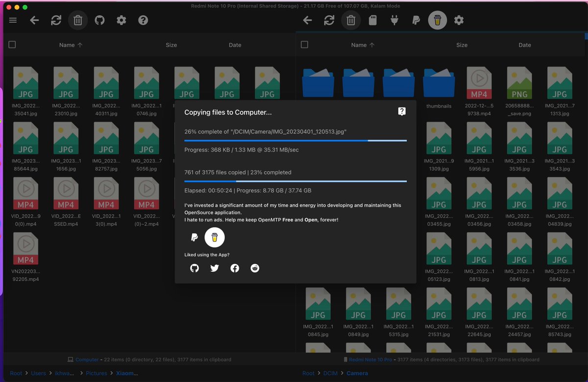Sort device pane by Size column
Image resolution: width=588 pixels, height=382 pixels.
point(462,45)
